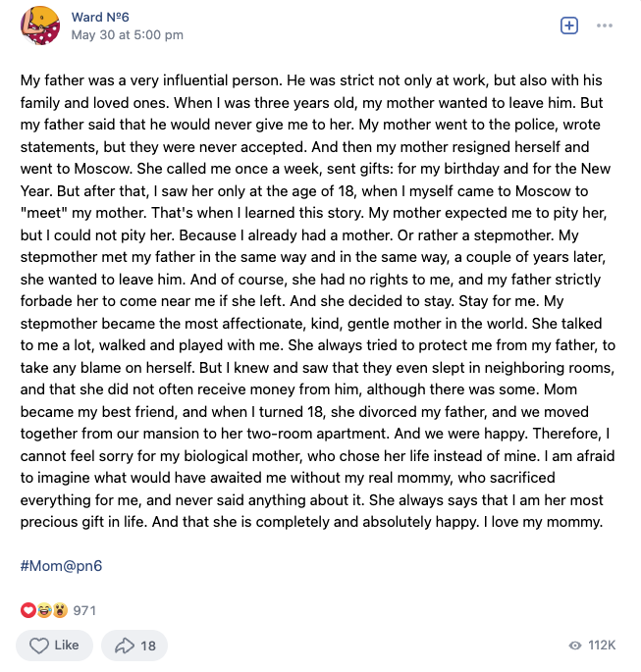The width and height of the screenshot is (641, 672).
Task: Open the #Mom@pn6 hashtag
Action: pos(61,566)
